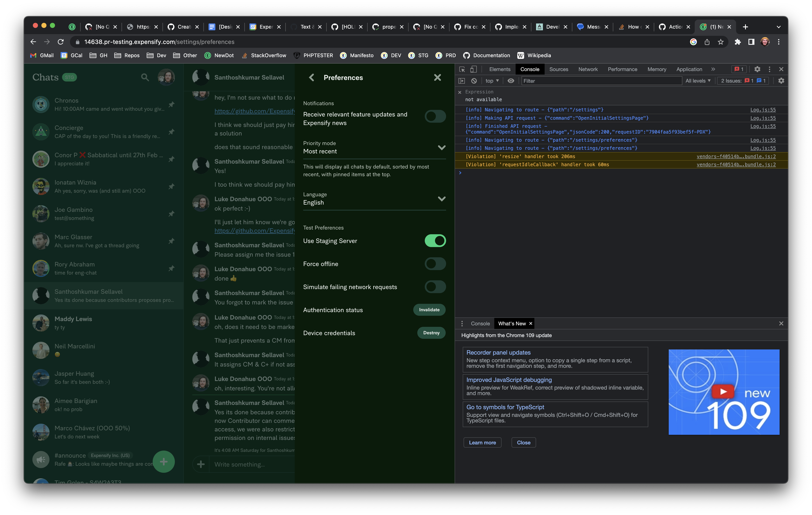This screenshot has width=812, height=515.
Task: Switch to the Sources tab in DevTools
Action: 558,69
